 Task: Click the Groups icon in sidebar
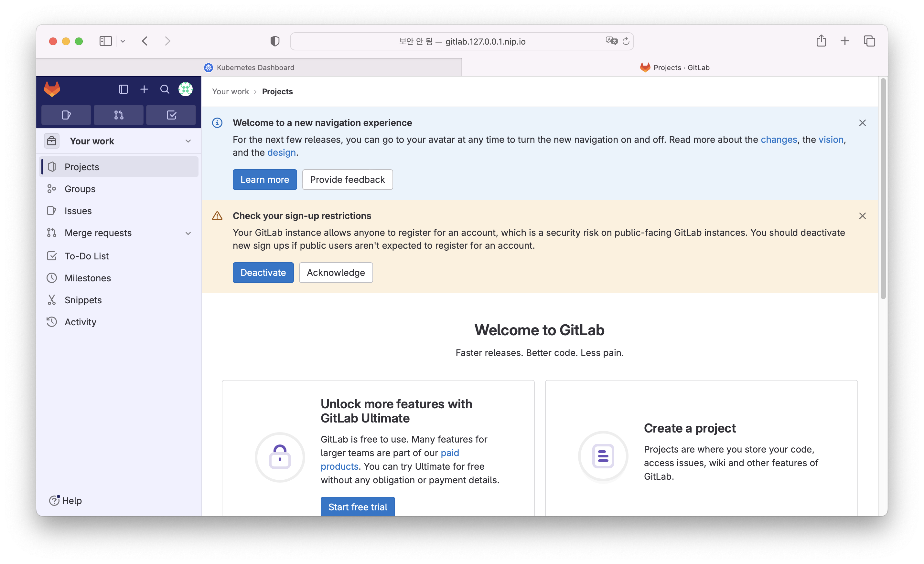click(x=52, y=189)
